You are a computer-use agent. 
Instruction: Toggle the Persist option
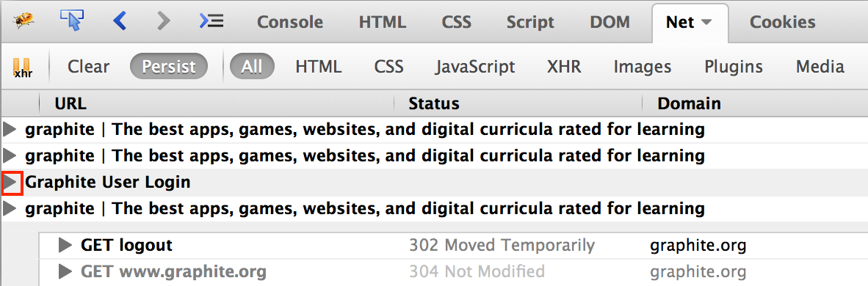click(x=169, y=67)
